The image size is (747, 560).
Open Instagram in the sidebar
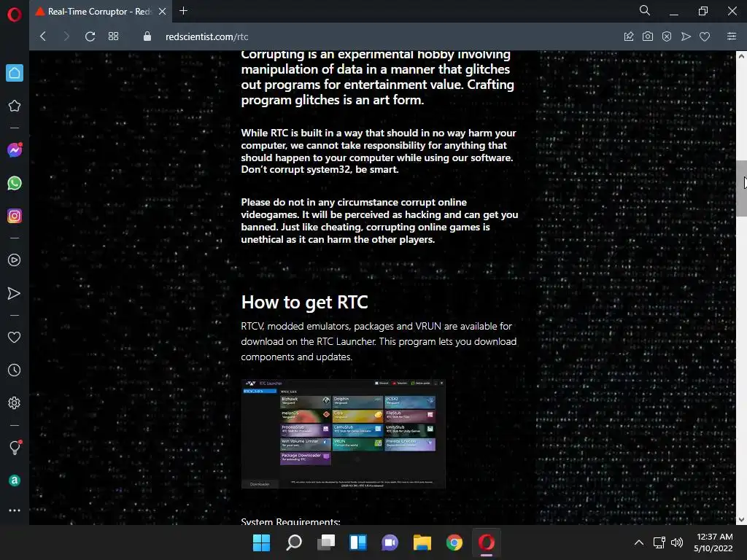point(15,216)
